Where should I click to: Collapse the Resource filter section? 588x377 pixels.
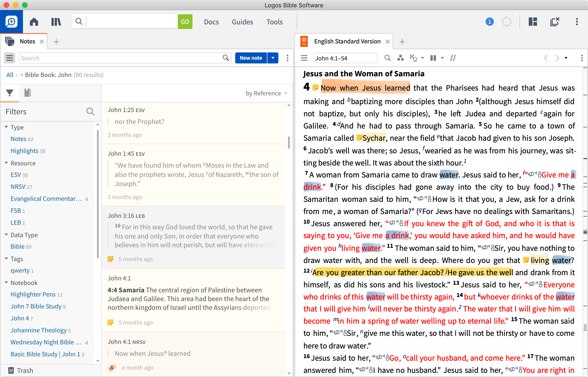coord(6,163)
